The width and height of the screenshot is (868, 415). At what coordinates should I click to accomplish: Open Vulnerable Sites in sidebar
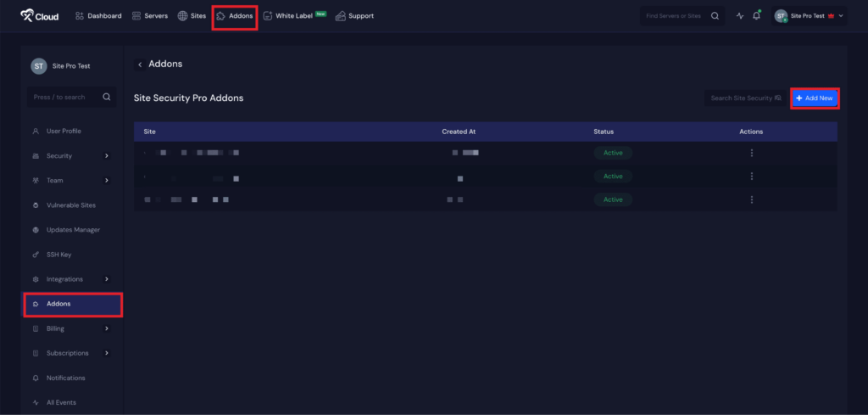(70, 205)
